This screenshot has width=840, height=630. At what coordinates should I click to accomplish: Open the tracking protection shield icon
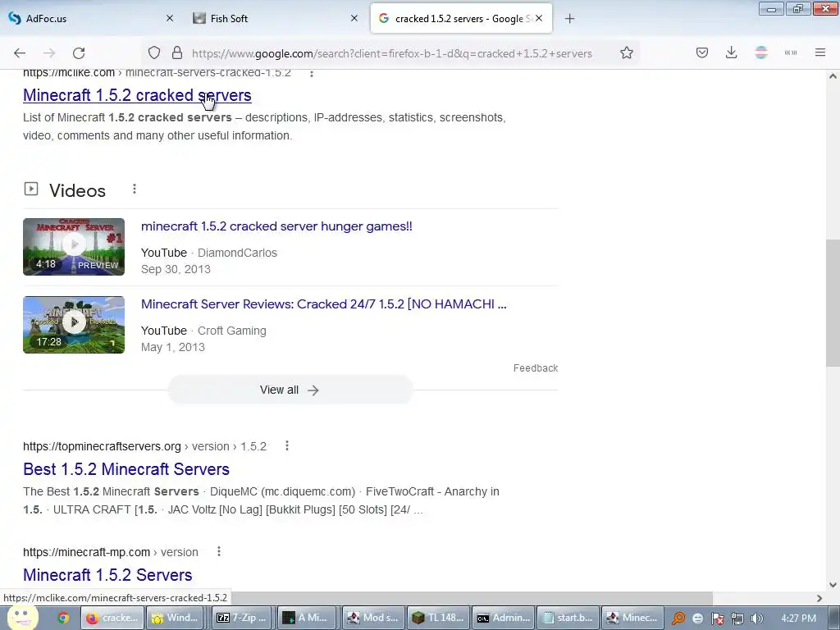click(154, 53)
